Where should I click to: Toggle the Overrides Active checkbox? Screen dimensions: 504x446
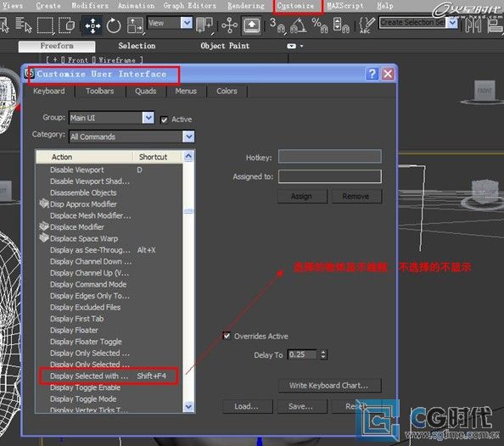[x=227, y=336]
